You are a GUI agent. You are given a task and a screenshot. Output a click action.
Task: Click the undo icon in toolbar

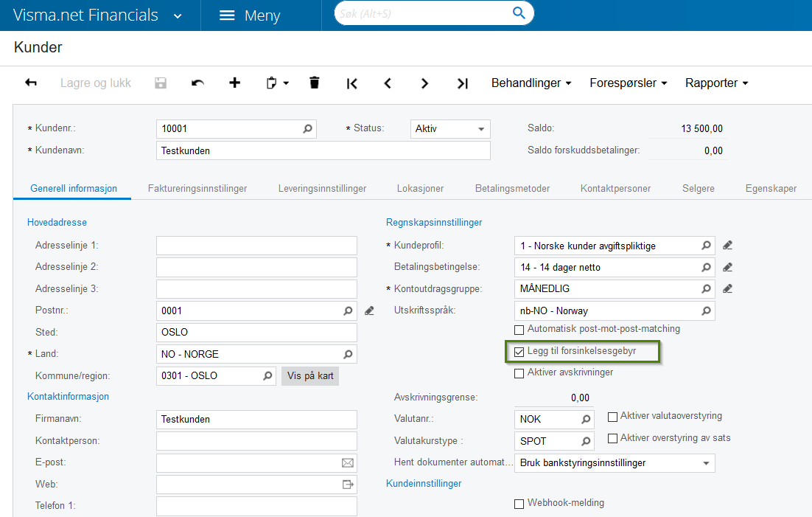tap(197, 83)
